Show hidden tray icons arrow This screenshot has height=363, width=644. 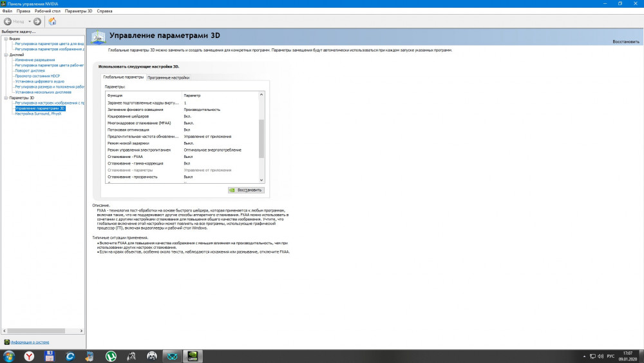click(x=585, y=357)
